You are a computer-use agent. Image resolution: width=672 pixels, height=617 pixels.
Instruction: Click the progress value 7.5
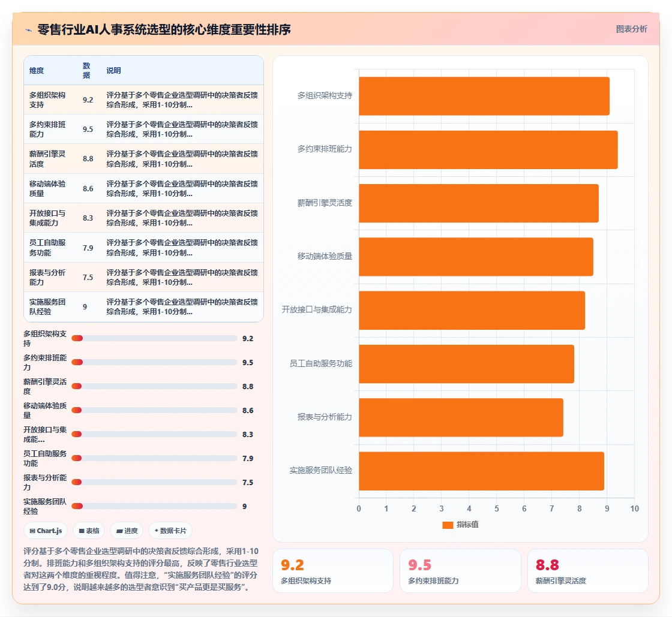(248, 482)
